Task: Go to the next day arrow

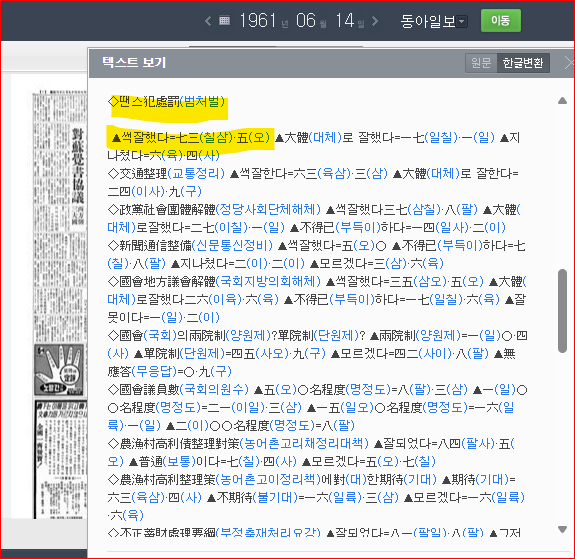Action: (x=375, y=21)
